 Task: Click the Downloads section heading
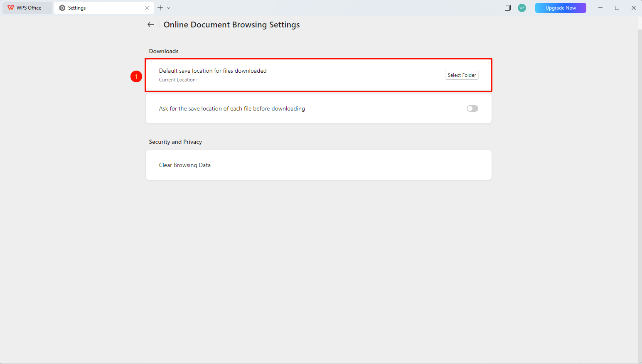pos(164,51)
